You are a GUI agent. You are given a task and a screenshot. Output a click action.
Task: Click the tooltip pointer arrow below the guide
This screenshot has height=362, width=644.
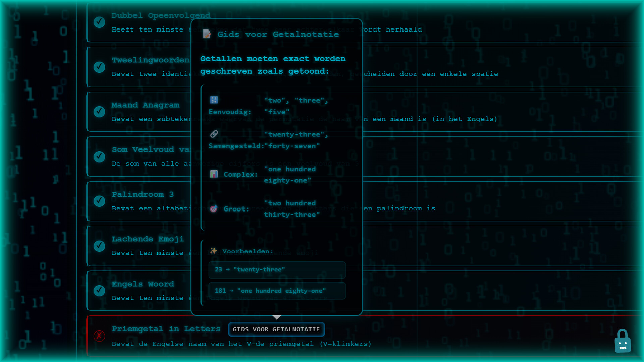click(277, 317)
